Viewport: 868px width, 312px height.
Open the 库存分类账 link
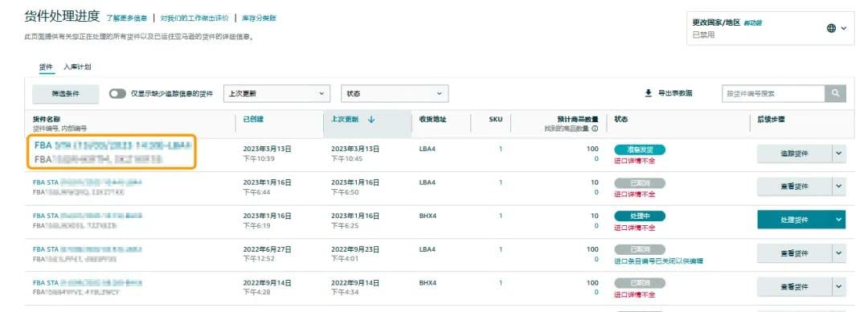(259, 18)
